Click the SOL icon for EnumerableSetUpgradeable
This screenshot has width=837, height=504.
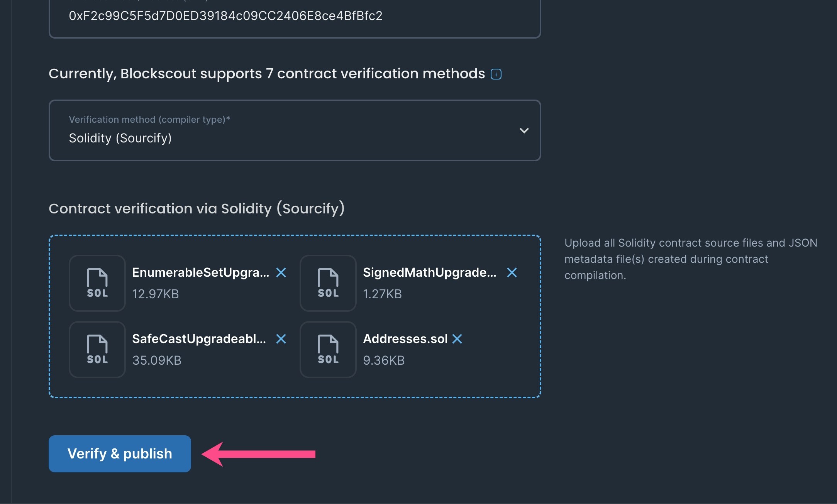click(97, 283)
